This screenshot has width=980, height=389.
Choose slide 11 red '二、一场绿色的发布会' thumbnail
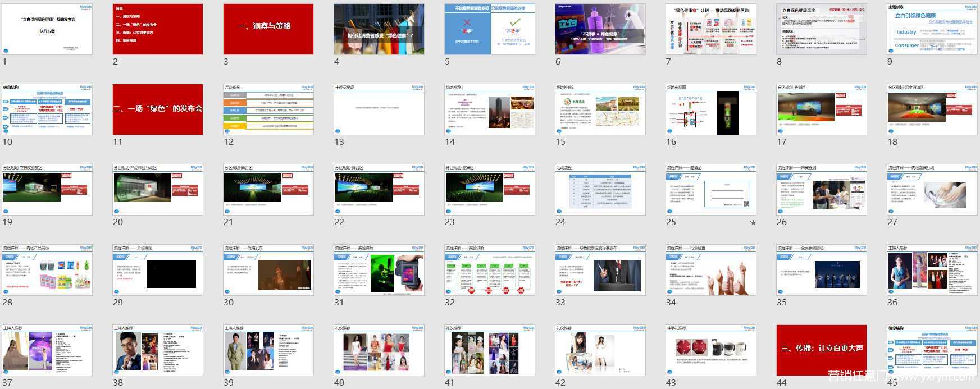158,109
